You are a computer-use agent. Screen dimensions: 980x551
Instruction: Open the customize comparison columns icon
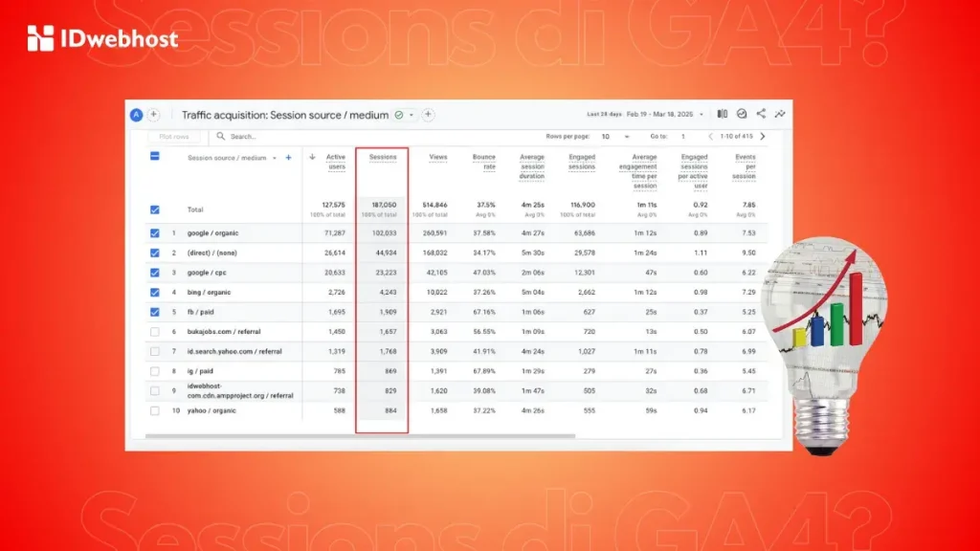tap(723, 114)
